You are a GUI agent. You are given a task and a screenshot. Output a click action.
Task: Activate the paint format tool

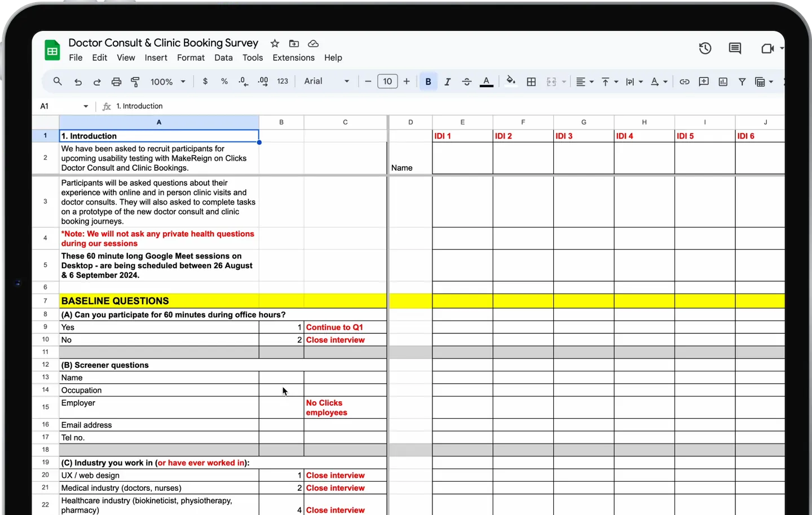click(x=135, y=82)
